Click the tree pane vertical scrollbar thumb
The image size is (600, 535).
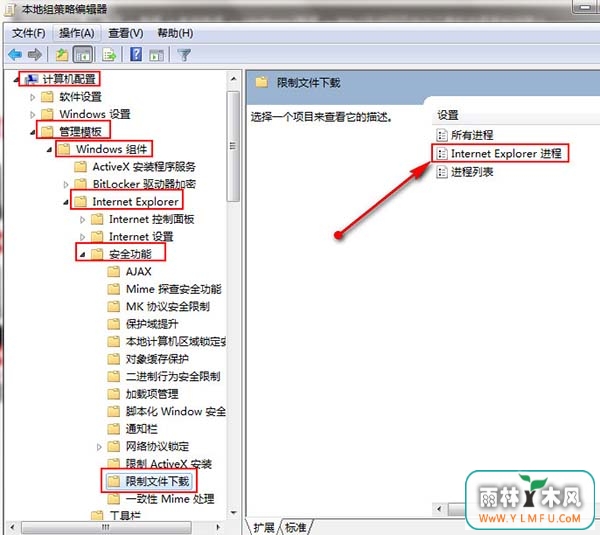point(233,146)
